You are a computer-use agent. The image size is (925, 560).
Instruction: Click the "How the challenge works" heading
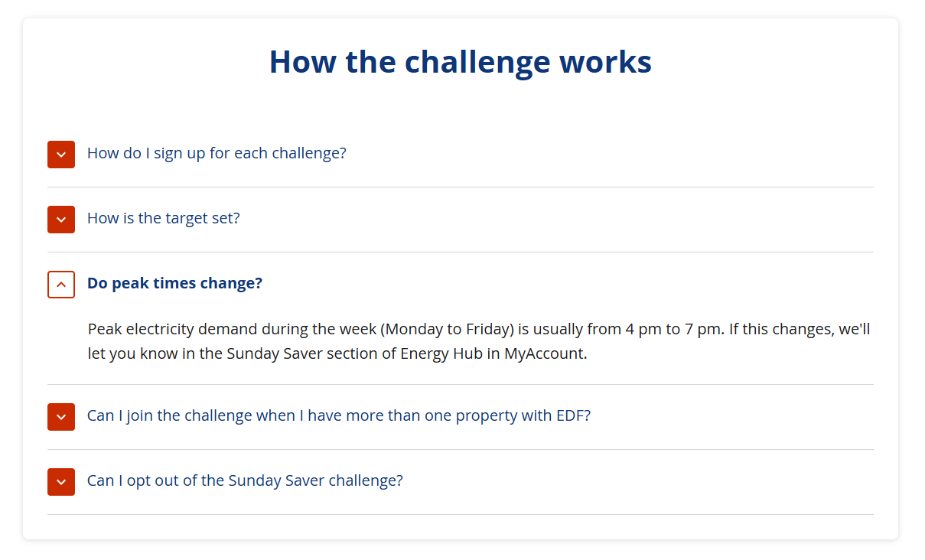[460, 61]
